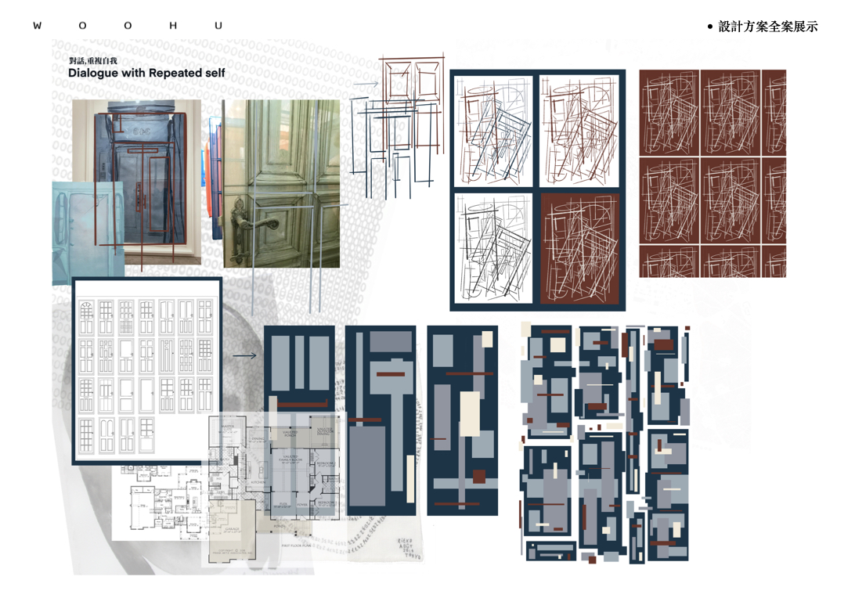Click the arrow beside the navy panels

tap(244, 356)
